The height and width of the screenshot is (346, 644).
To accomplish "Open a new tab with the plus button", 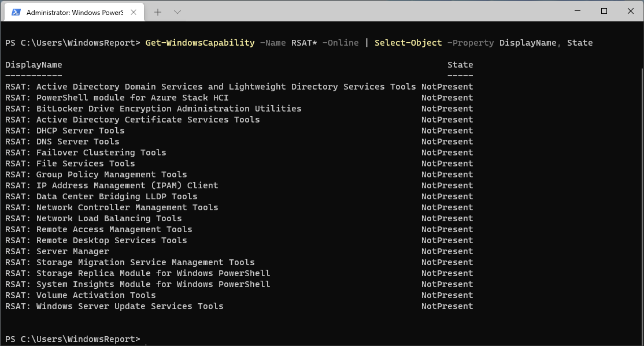I will [x=158, y=11].
